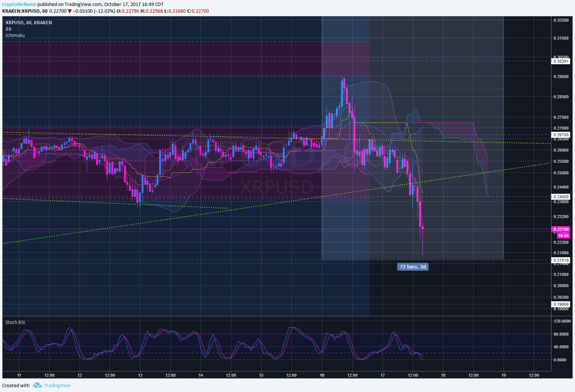Click the 10:45 bar countdown tag
The image size is (575, 392).
pyautogui.click(x=563, y=236)
